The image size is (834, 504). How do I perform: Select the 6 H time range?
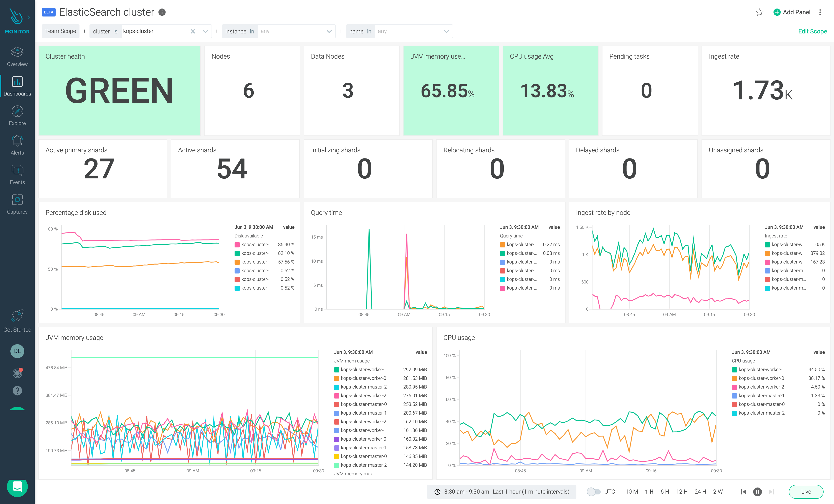(x=664, y=491)
